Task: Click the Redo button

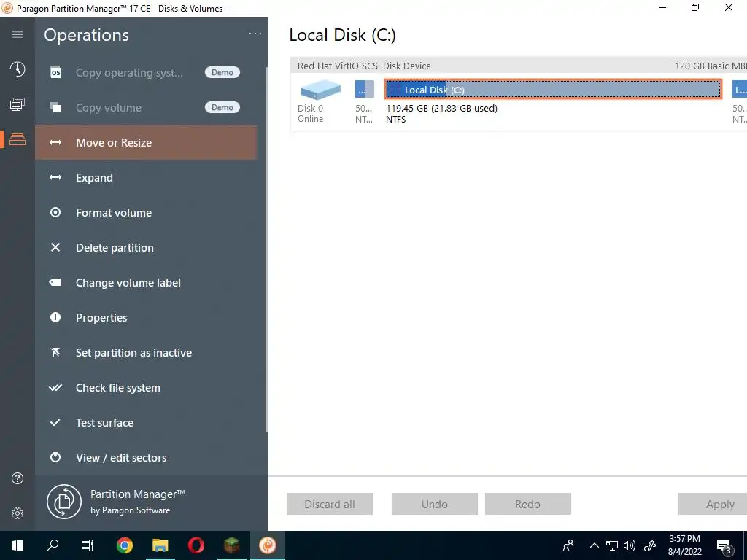Action: 528,504
